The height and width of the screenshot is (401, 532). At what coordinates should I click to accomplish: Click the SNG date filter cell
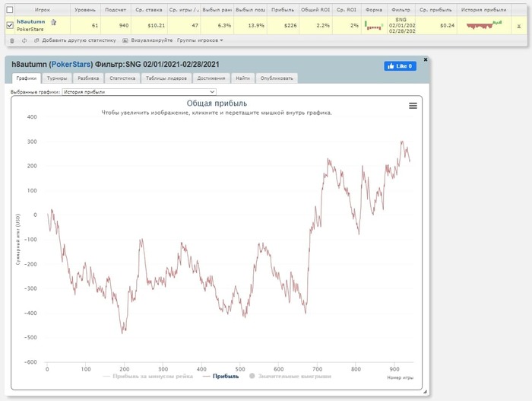pyautogui.click(x=402, y=25)
